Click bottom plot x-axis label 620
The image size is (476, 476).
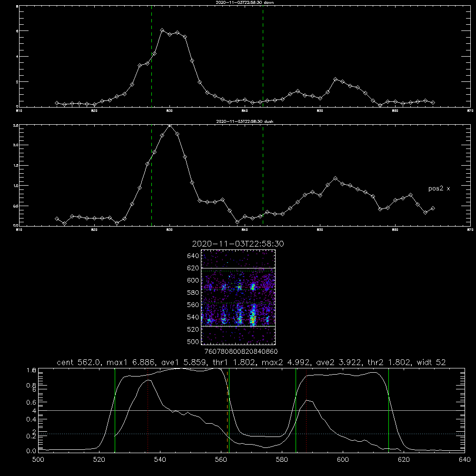click(404, 460)
